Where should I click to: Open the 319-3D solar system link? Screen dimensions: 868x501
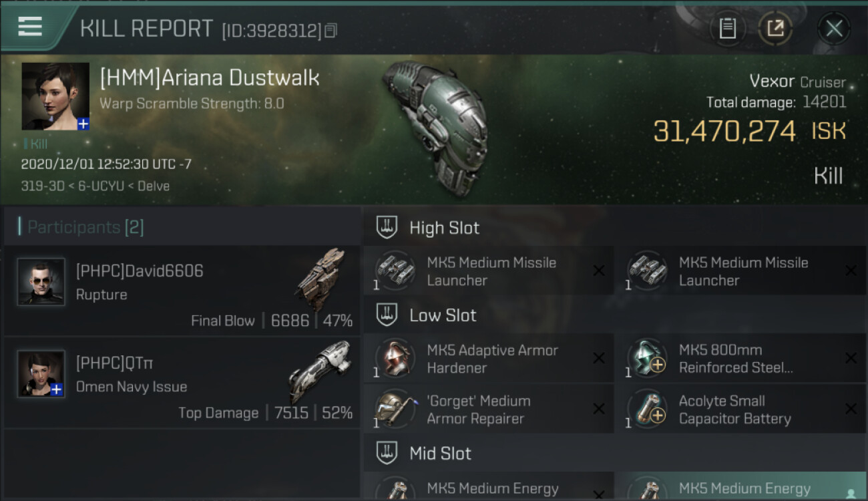[x=44, y=186]
